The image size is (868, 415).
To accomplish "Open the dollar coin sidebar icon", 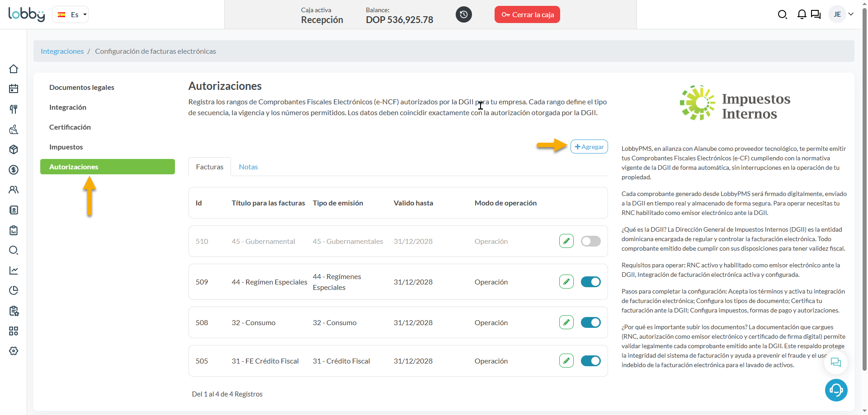I will (x=14, y=170).
